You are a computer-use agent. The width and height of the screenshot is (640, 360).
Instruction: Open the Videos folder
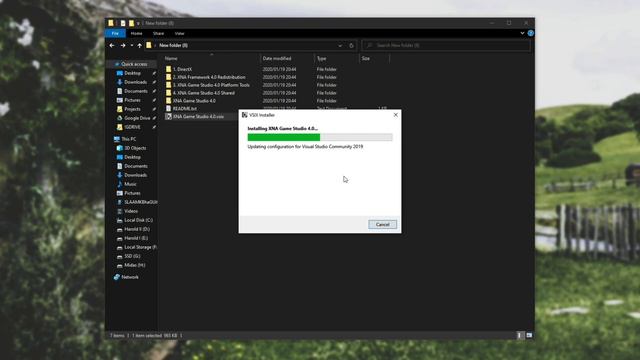[131, 211]
